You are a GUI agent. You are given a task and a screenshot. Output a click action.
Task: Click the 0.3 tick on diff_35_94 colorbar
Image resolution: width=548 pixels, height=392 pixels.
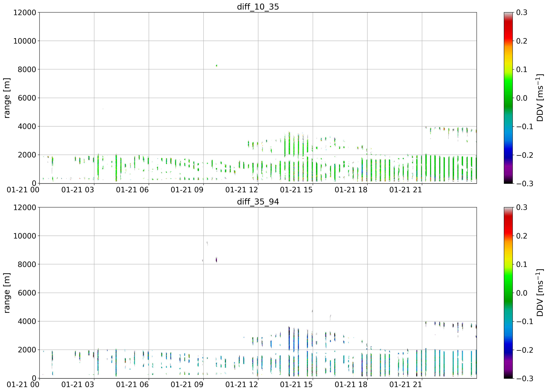coord(522,208)
